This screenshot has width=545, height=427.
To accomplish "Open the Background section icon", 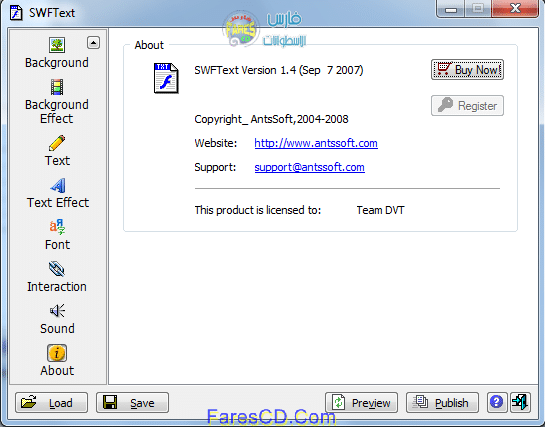I will pos(57,45).
